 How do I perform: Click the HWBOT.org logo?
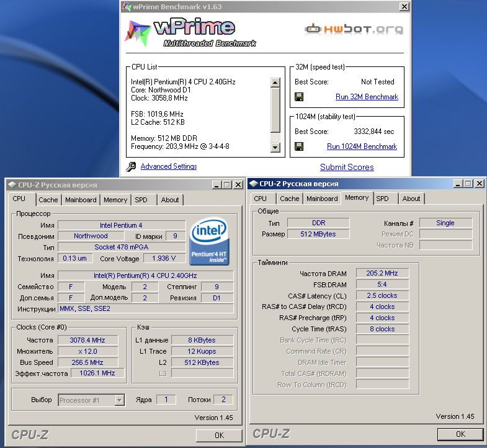pos(354,30)
